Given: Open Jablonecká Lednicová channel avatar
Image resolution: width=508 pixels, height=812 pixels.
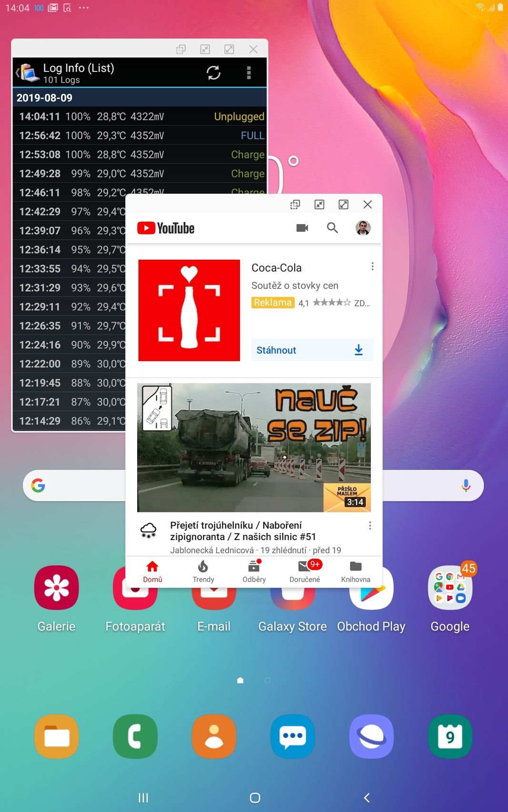Looking at the screenshot, I should pyautogui.click(x=149, y=529).
